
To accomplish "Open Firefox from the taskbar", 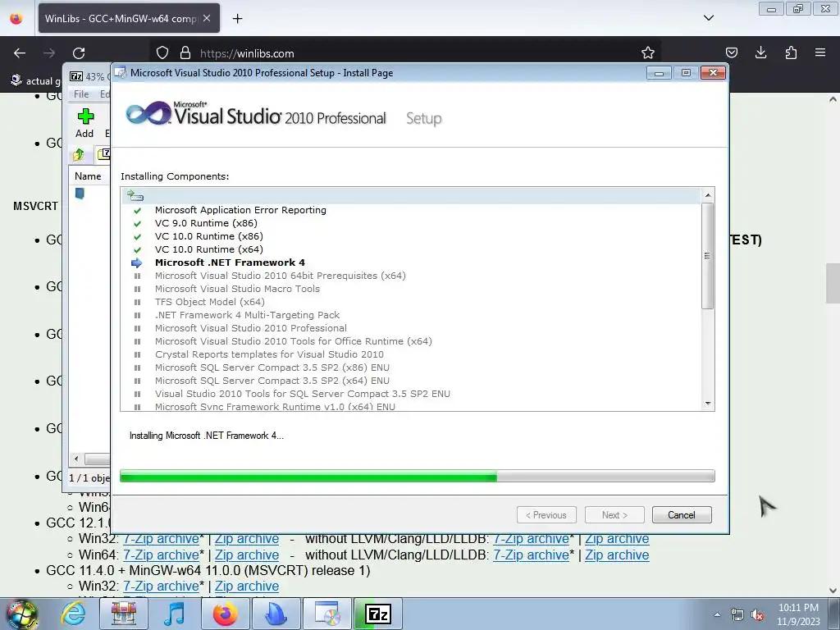I will click(225, 614).
